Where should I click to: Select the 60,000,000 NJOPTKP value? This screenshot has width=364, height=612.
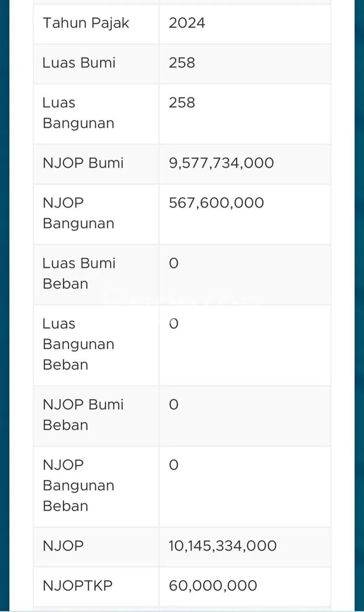coord(213,586)
